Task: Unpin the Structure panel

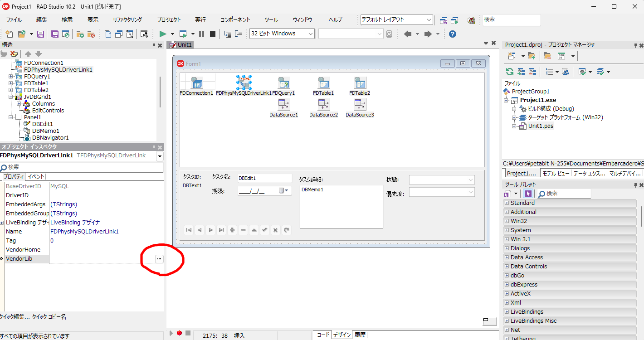Action: (x=153, y=44)
